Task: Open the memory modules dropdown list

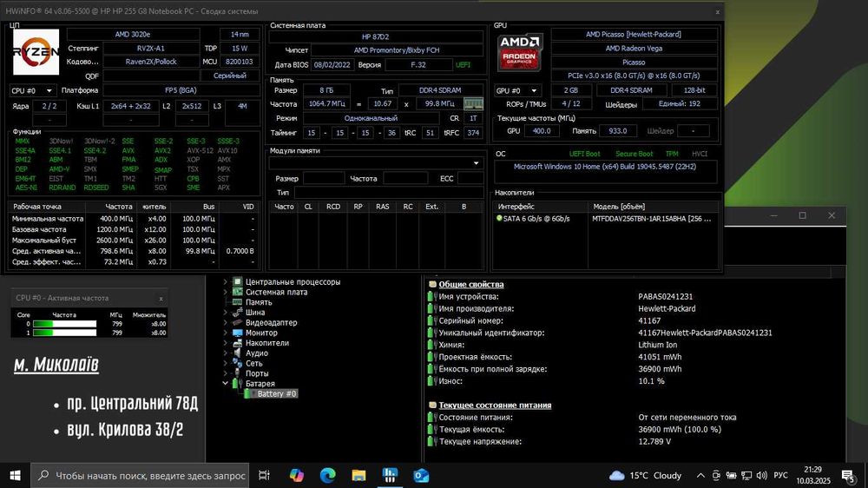Action: coord(376,163)
